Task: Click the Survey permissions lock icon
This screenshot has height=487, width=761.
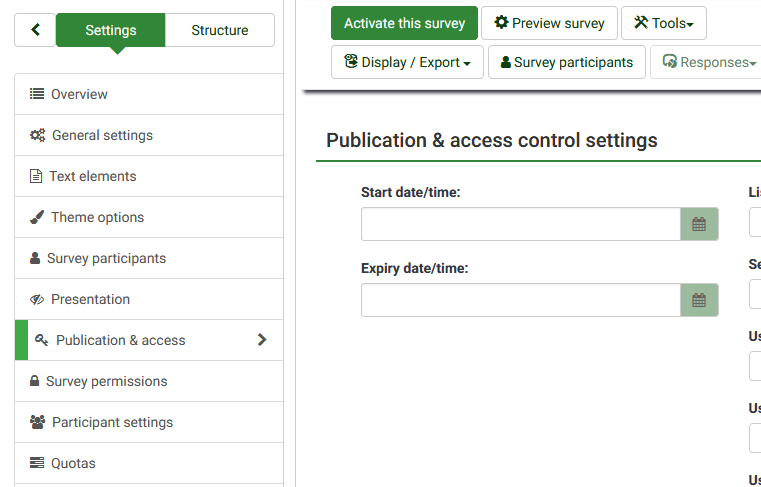Action: (35, 381)
